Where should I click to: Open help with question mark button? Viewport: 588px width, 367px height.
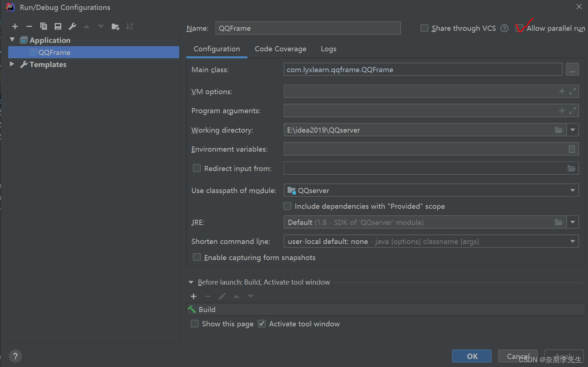point(15,356)
